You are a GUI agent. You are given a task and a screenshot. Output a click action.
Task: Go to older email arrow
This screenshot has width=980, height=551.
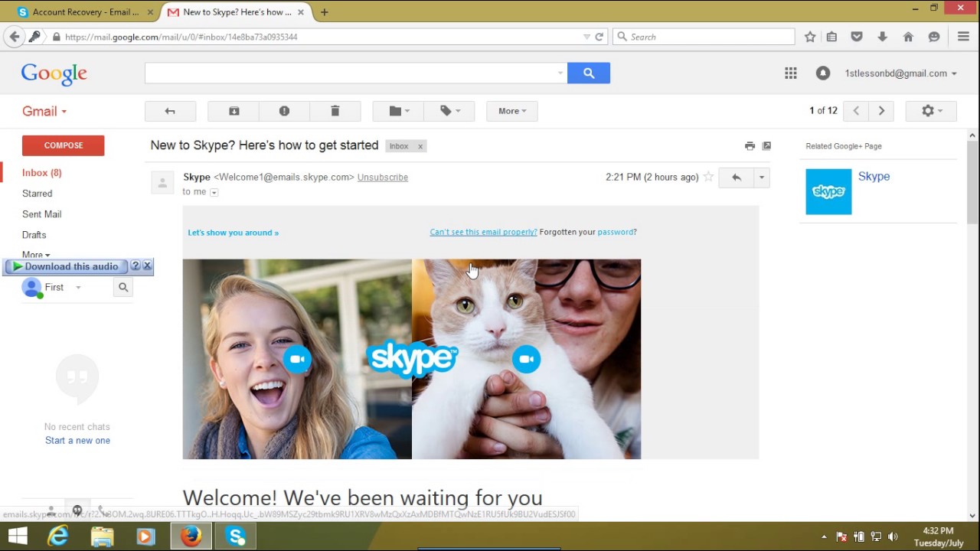(881, 111)
